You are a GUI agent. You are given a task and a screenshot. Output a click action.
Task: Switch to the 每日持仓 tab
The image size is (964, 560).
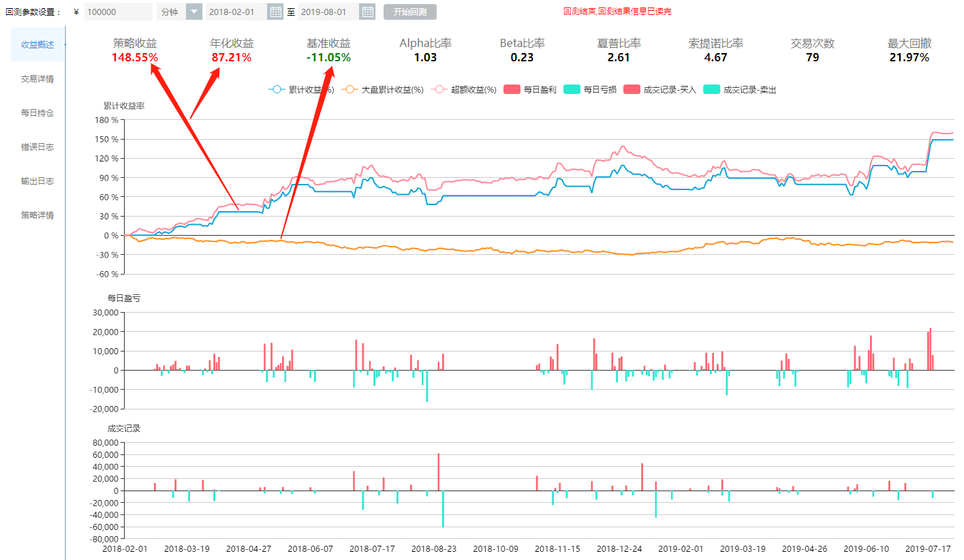point(37,113)
